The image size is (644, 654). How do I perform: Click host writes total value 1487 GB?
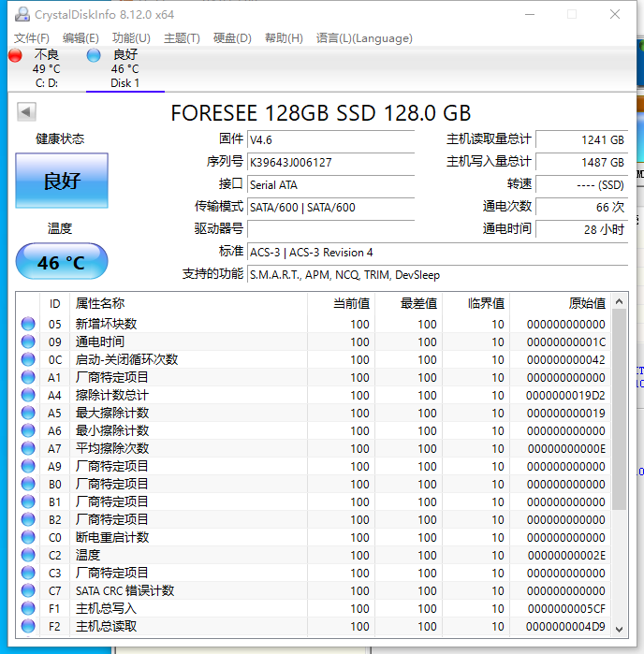tap(582, 162)
